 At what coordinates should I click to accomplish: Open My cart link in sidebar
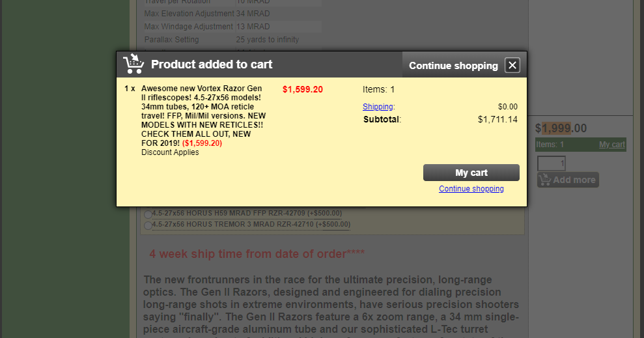(x=611, y=145)
